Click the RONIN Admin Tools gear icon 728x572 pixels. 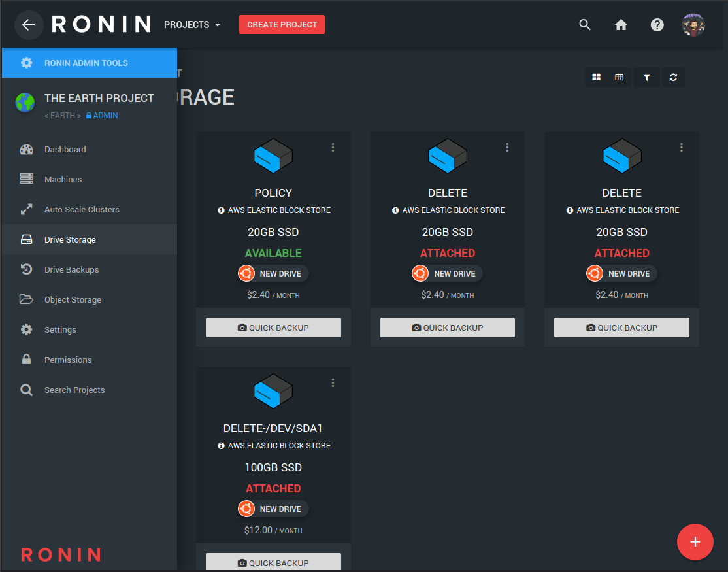pyautogui.click(x=26, y=63)
